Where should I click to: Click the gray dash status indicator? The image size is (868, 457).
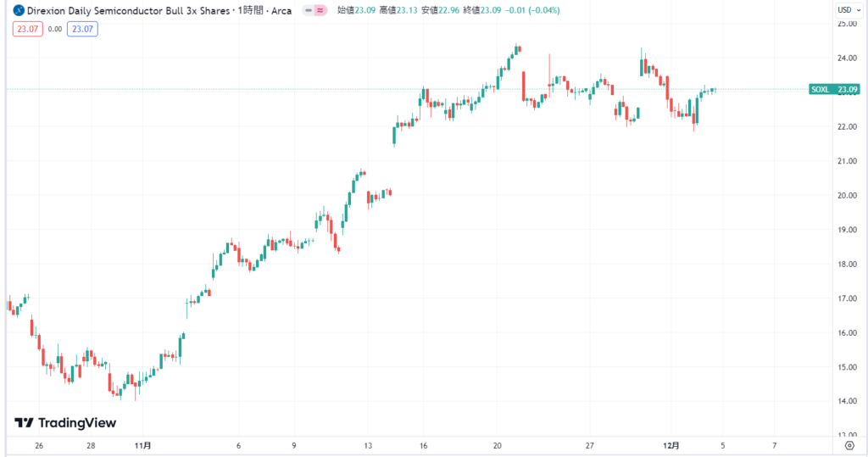coord(309,10)
